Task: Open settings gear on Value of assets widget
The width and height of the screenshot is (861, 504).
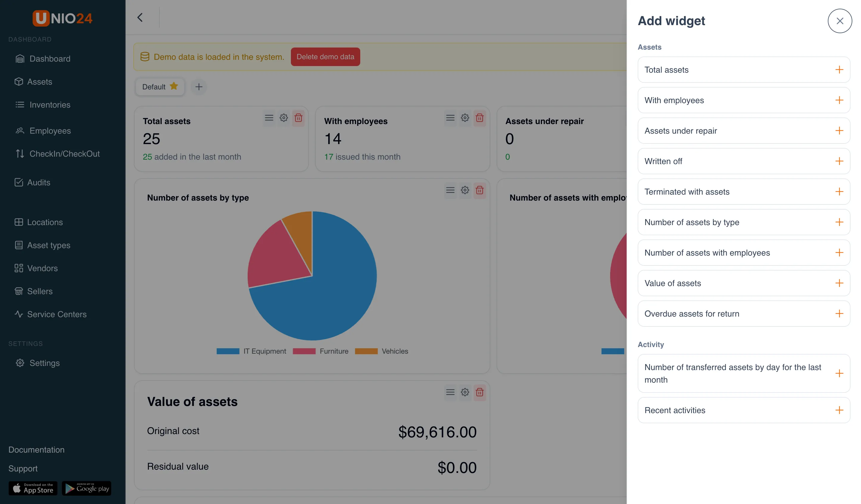Action: 465,392
